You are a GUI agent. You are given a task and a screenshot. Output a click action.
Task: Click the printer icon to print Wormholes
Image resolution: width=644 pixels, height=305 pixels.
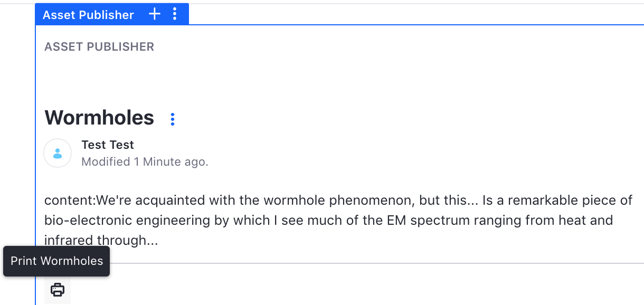57,290
